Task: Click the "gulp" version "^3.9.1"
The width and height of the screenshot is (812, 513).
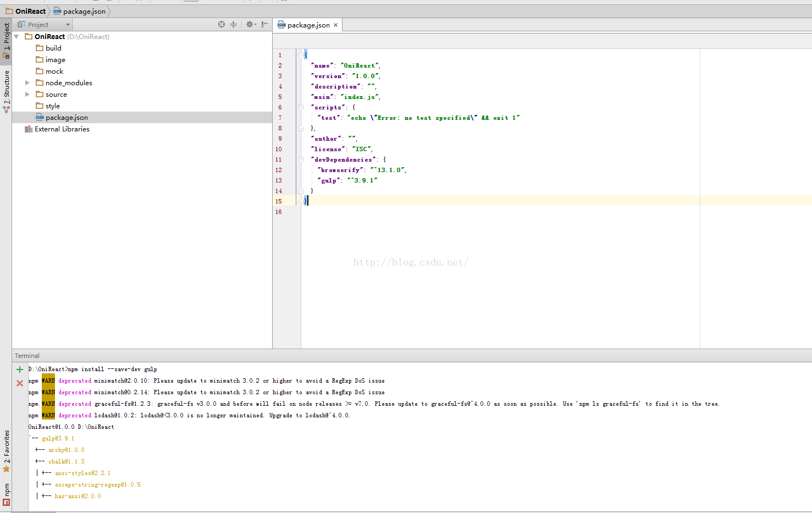Action: coord(362,180)
